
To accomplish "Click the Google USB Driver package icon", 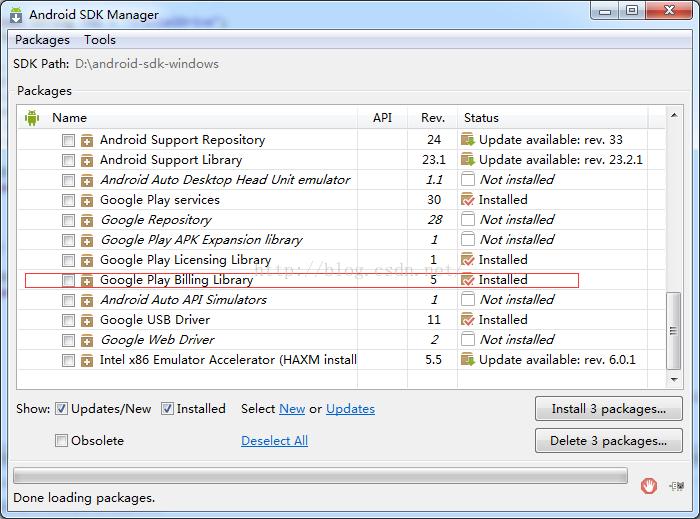I will 87,320.
